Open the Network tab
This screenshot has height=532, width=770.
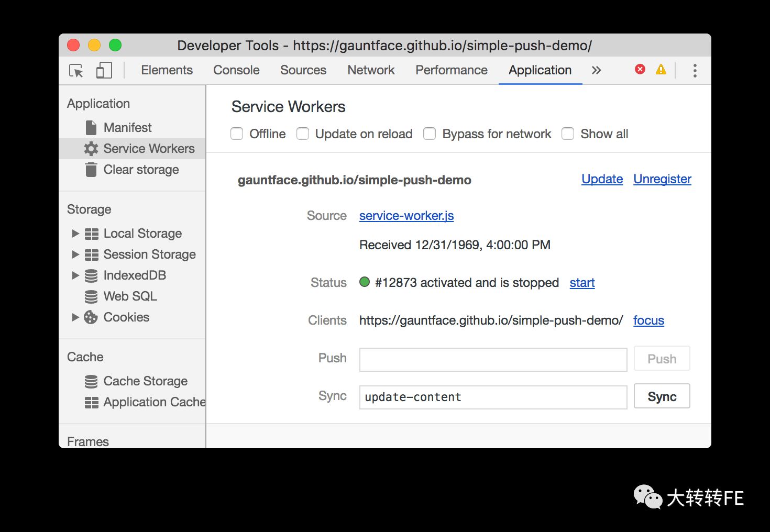tap(371, 70)
